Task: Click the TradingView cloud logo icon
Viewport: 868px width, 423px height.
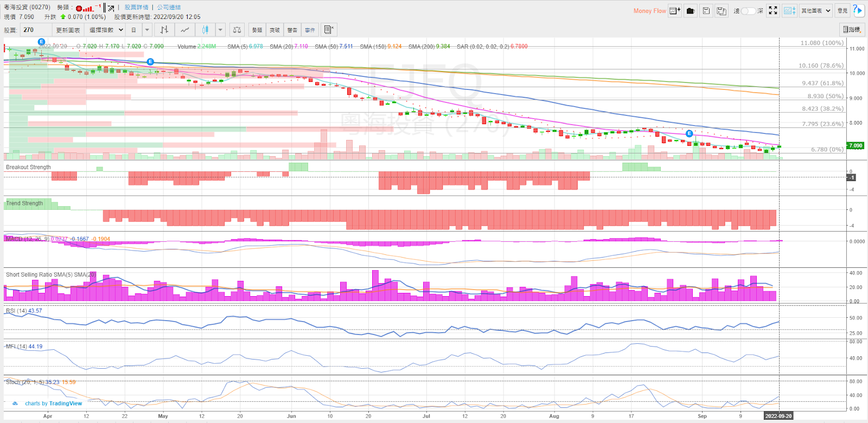Action: pos(15,403)
